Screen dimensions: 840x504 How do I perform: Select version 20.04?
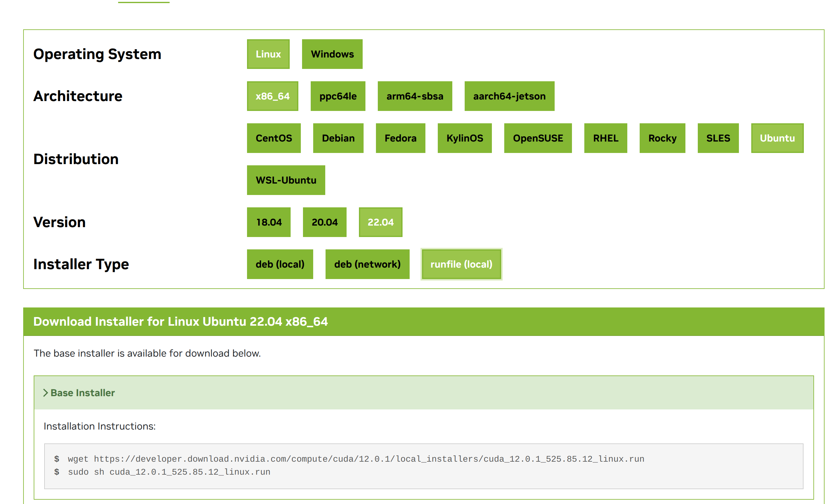(324, 222)
